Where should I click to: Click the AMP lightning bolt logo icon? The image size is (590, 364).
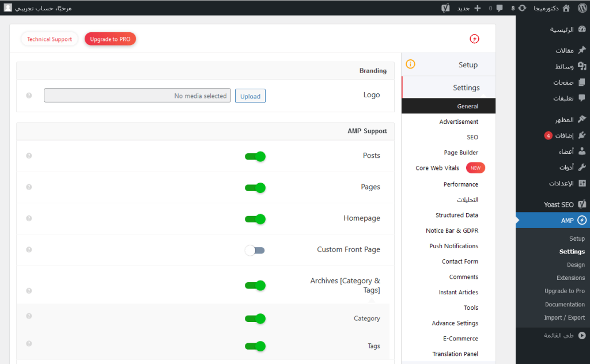pyautogui.click(x=474, y=39)
